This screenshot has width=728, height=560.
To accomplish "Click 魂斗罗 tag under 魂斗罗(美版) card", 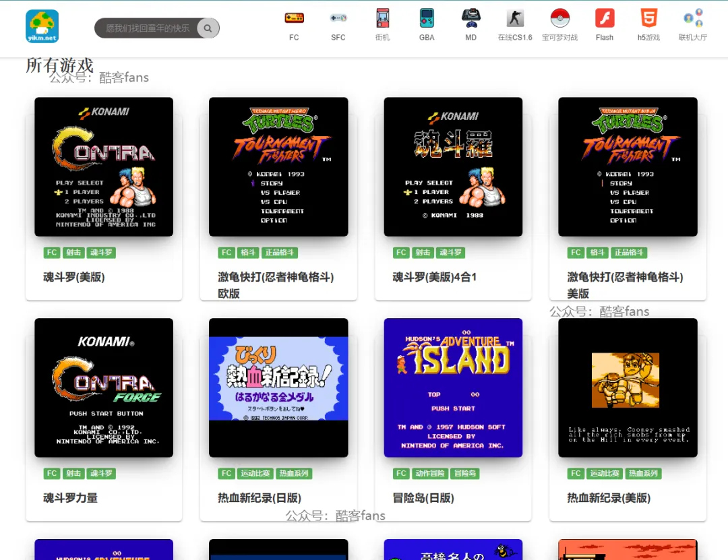I will [x=101, y=253].
